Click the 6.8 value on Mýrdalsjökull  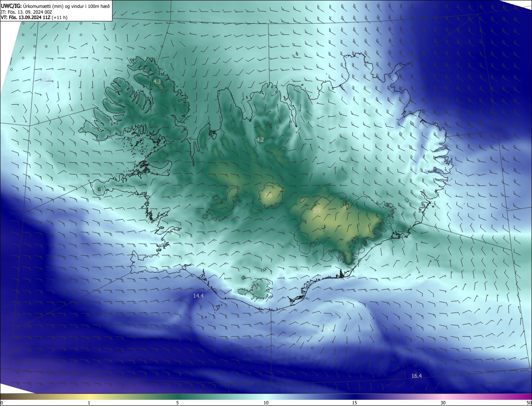(256, 288)
